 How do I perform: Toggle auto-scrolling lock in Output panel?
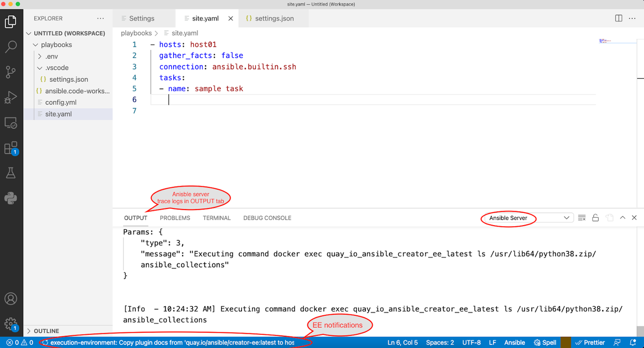595,218
